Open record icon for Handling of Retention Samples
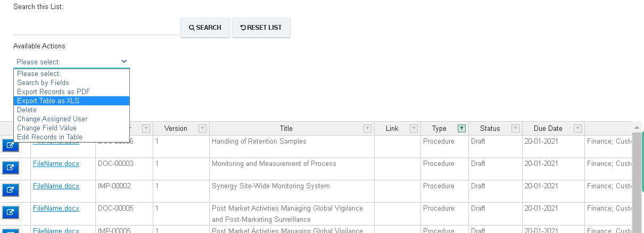Viewport: 644px width, 233px height. pyautogui.click(x=11, y=146)
